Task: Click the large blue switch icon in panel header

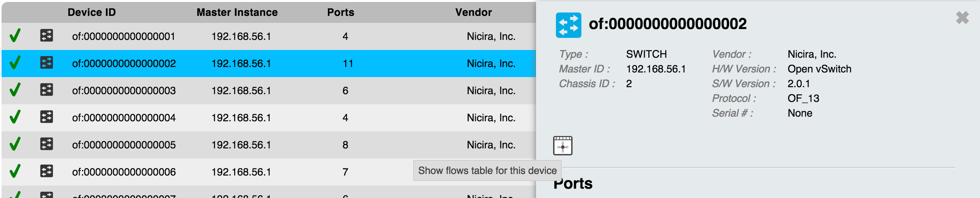Action: (568, 25)
